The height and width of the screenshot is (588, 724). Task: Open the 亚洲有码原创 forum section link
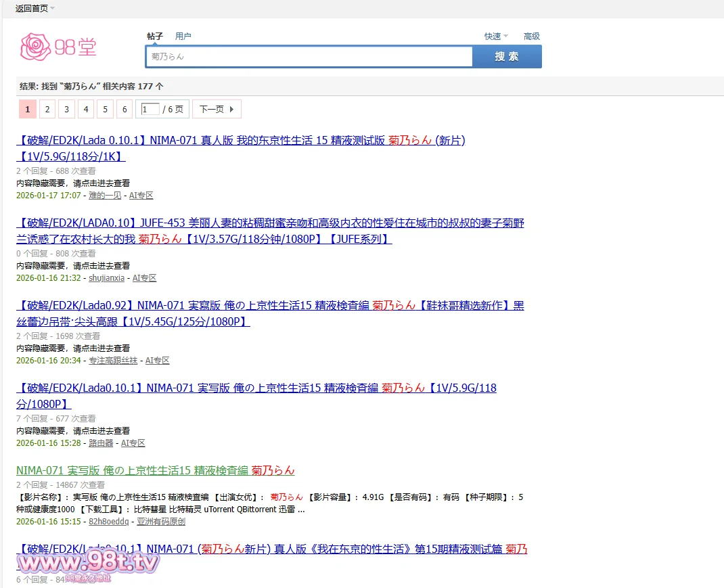pos(161,522)
